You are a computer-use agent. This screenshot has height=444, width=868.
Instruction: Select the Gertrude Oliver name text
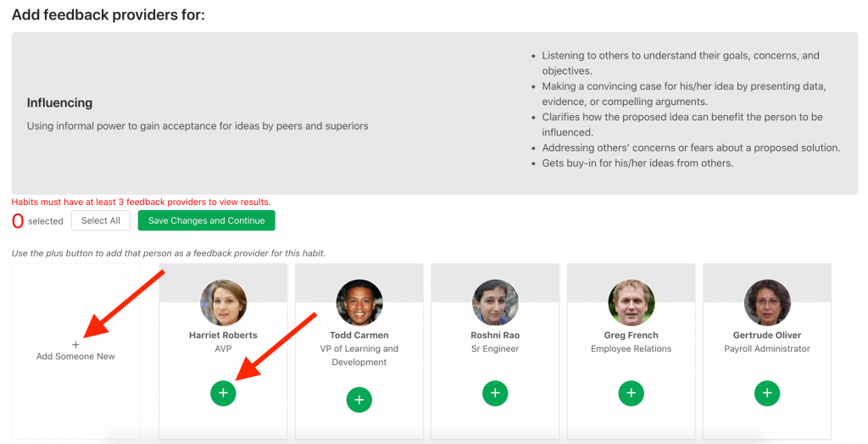pyautogui.click(x=767, y=336)
